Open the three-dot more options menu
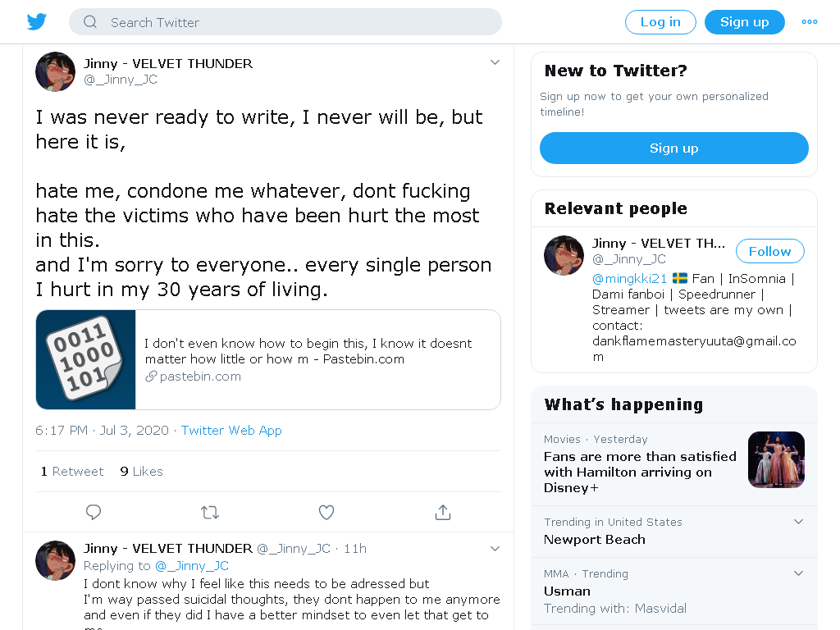Viewport: 840px width, 630px height. pos(809,22)
